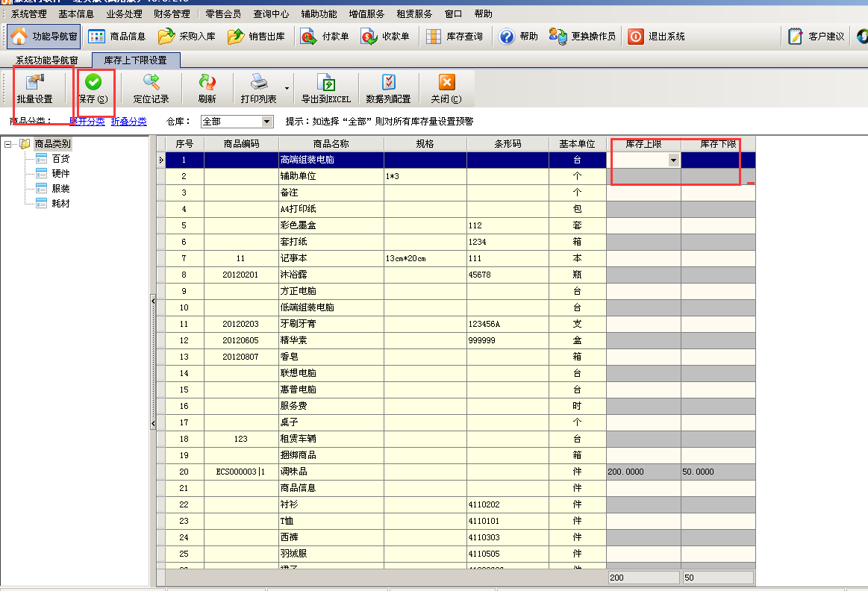This screenshot has height=591, width=868.
Task: Click the 200.0000 upper limit cell
Action: pos(644,472)
